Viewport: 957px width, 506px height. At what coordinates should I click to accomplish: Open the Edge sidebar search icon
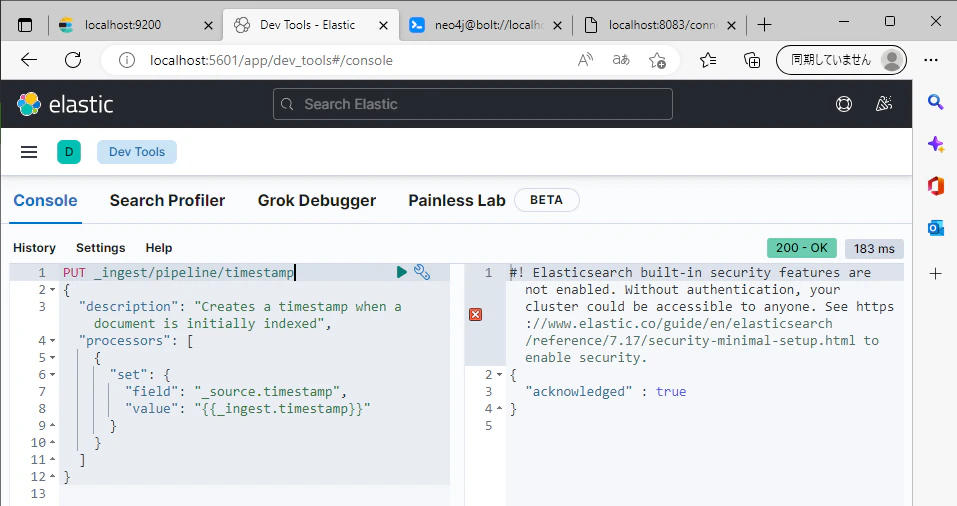pos(936,102)
